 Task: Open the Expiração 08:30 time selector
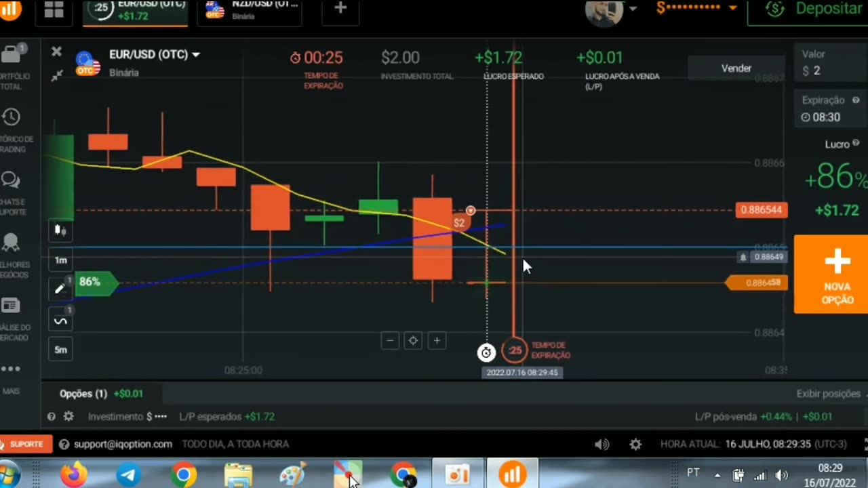pyautogui.click(x=830, y=110)
